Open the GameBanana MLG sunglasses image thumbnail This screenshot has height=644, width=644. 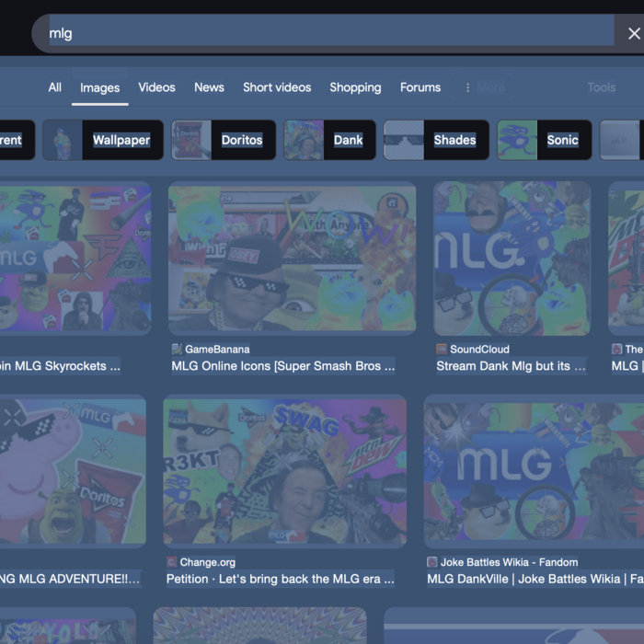(x=292, y=258)
